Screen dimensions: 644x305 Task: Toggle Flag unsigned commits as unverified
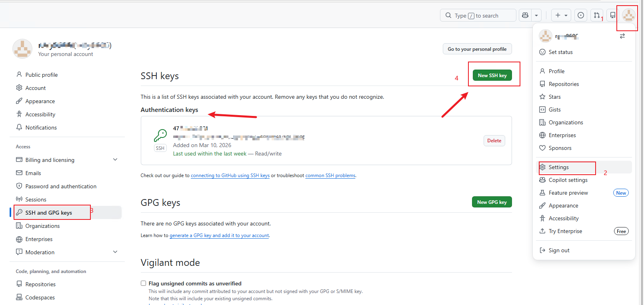coord(143,283)
